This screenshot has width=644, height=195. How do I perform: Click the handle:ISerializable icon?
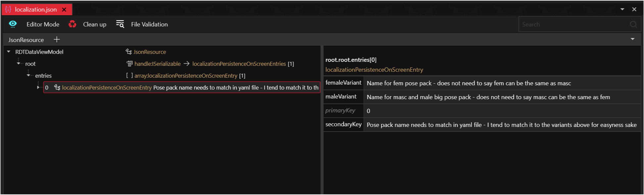[x=129, y=64]
